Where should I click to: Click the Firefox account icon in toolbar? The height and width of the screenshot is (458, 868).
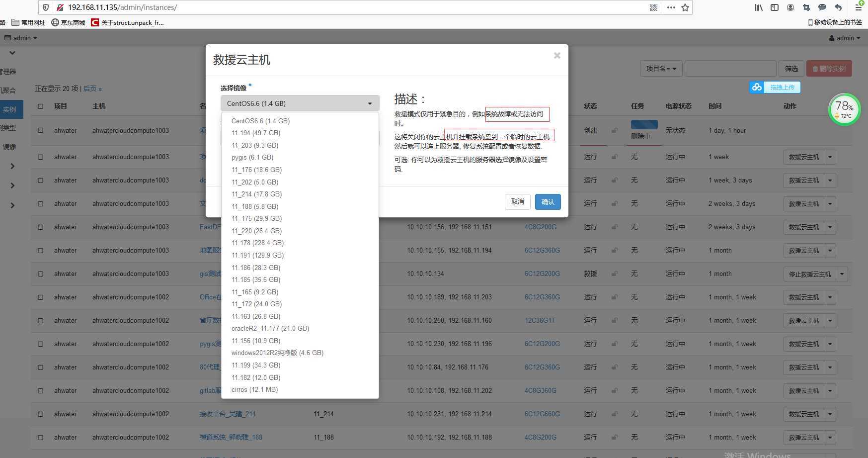(x=790, y=7)
